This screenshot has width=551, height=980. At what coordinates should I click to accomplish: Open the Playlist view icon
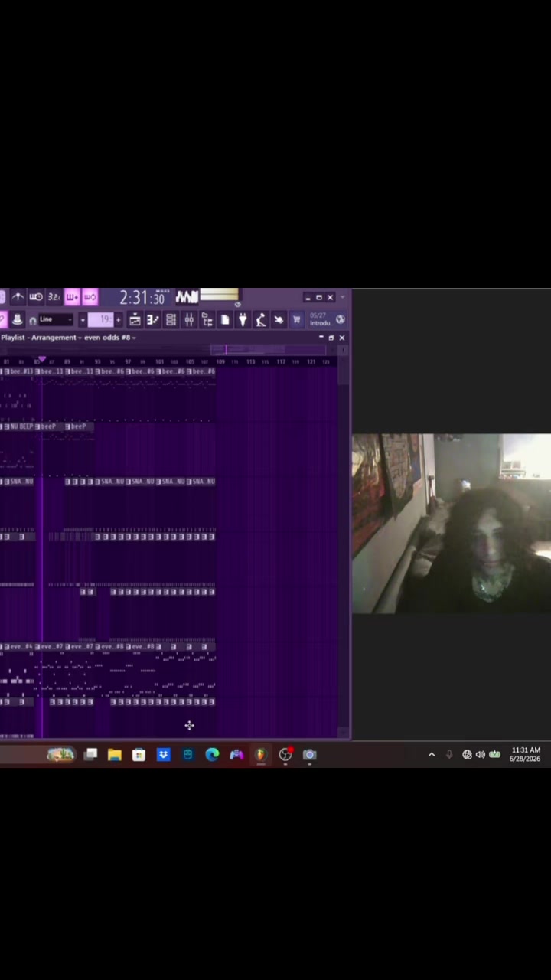coord(135,319)
